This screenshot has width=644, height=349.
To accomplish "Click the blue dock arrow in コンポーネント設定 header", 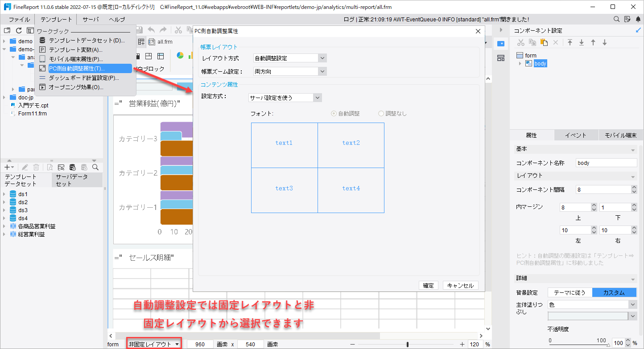I will [x=638, y=30].
